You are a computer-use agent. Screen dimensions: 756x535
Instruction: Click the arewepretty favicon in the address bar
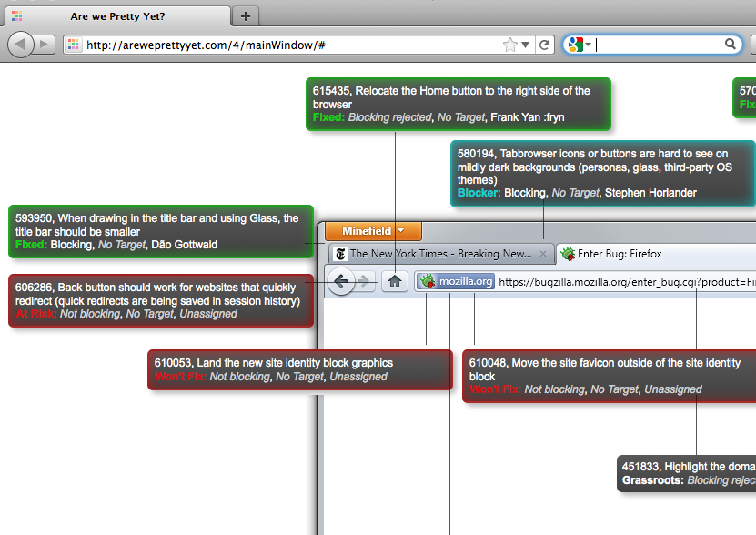75,45
